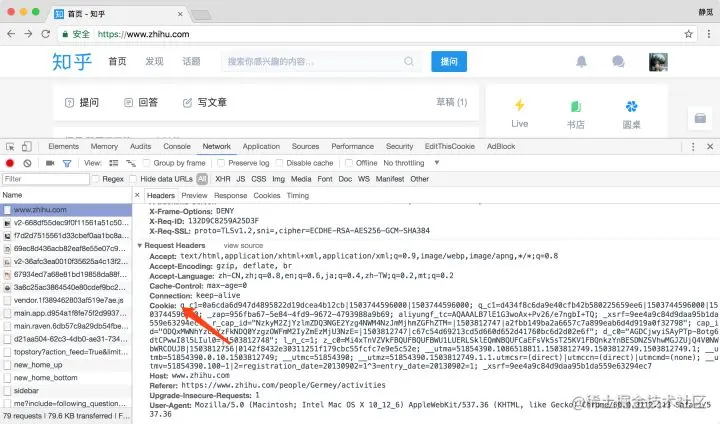The image size is (720, 424).
Task: Filter requests by JS type
Action: [241, 179]
